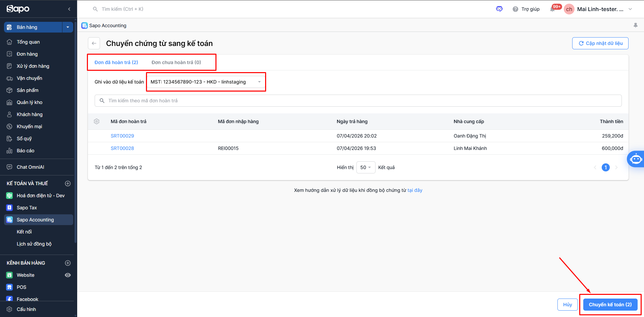The width and height of the screenshot is (644, 317).
Task: Collapse the Sapo sidebar
Action: pyautogui.click(x=69, y=9)
